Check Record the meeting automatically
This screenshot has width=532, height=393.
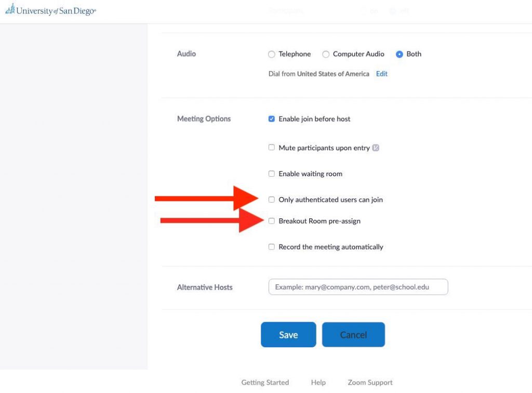point(271,247)
